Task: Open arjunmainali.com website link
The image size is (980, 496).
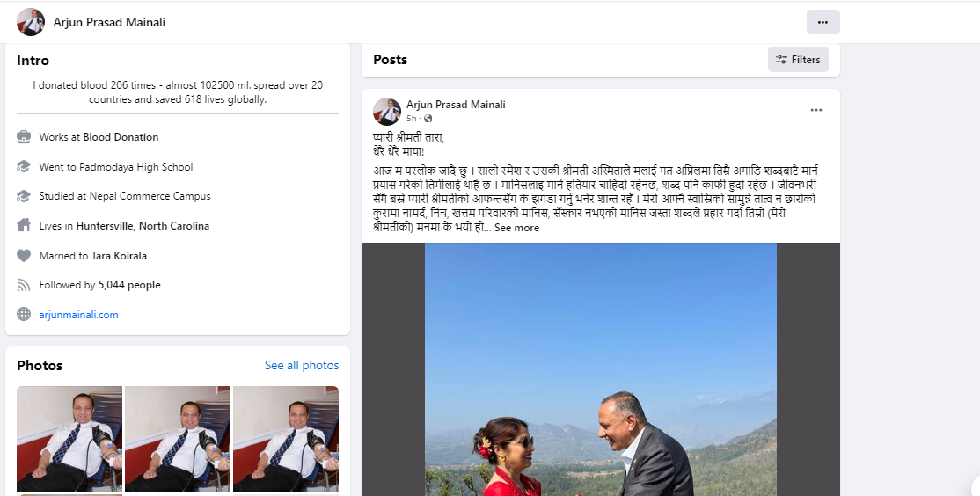Action: [79, 315]
